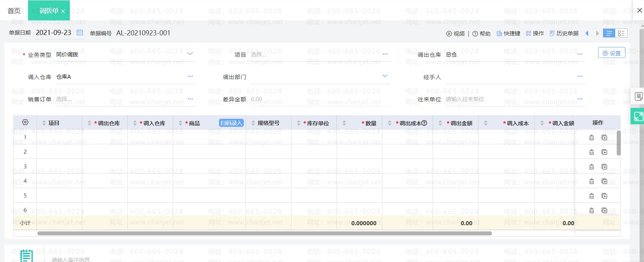Image resolution: width=644 pixels, height=262 pixels.
Task: Open the handler person selector ellipsis
Action: pos(580,76)
